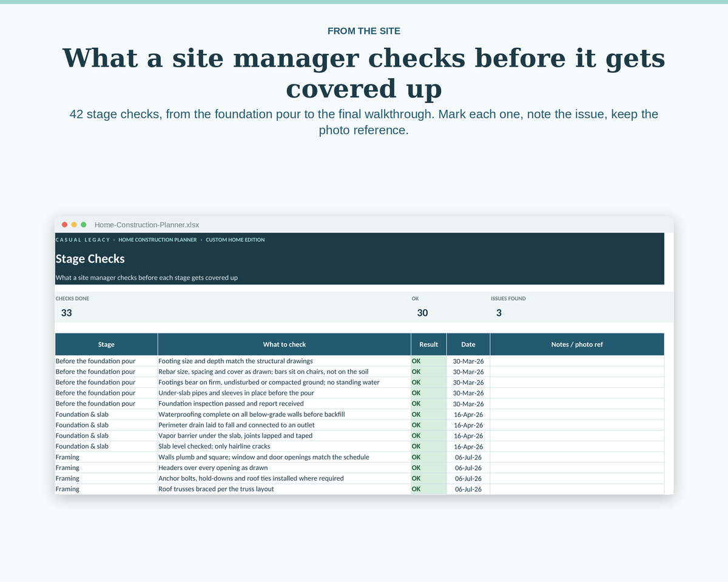This screenshot has height=582, width=728.
Task: Select the What to check column header
Action: (x=285, y=344)
